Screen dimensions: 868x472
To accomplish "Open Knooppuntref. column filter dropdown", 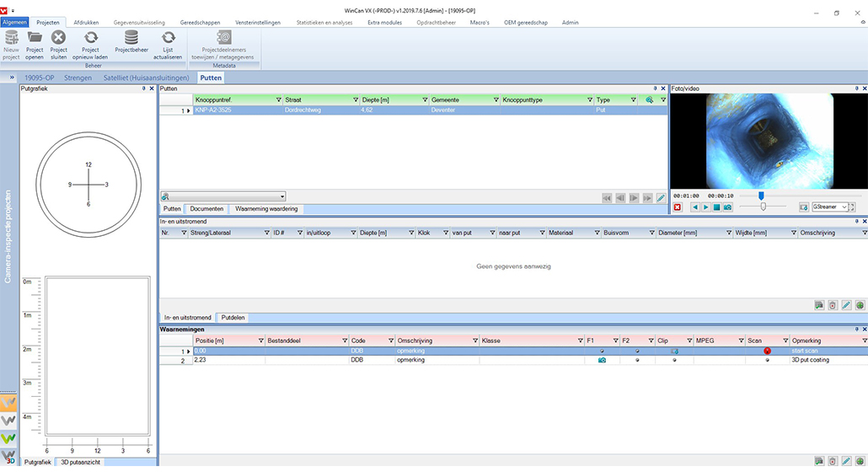I will (278, 100).
